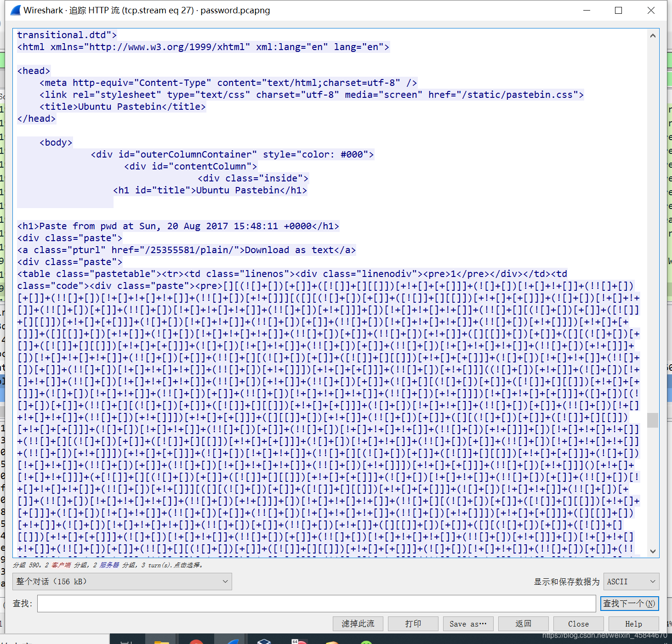Minimize the Follow HTTP Stream window
Image resolution: width=672 pixels, height=644 pixels.
pyautogui.click(x=587, y=10)
